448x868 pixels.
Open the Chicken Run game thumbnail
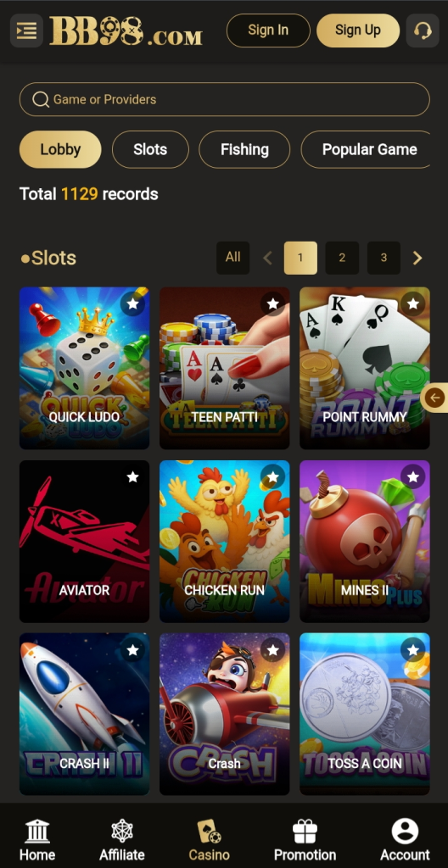[x=225, y=542]
